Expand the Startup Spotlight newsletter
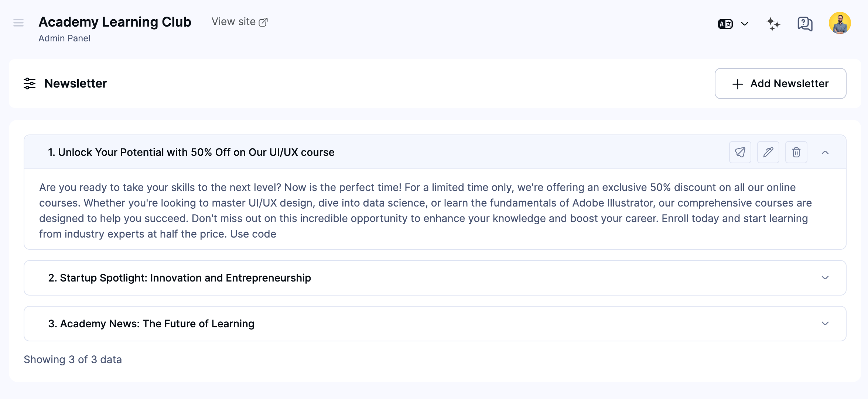868x399 pixels. (x=826, y=277)
